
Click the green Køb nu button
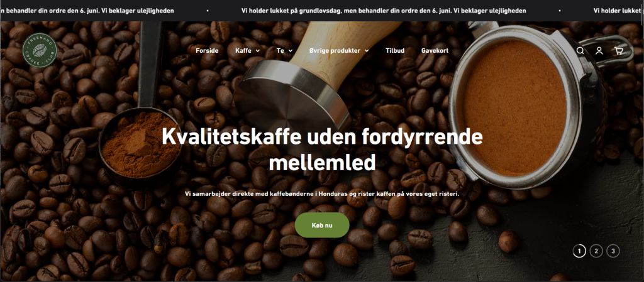pyautogui.click(x=322, y=225)
